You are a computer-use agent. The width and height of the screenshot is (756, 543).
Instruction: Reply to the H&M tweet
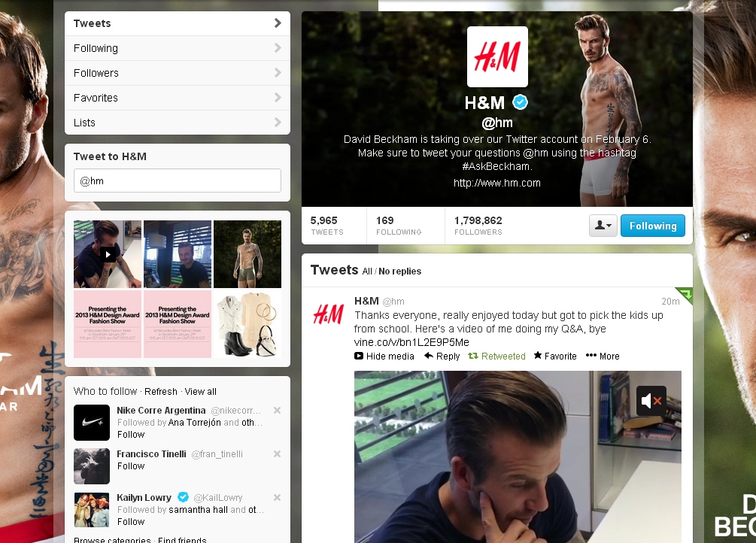click(x=442, y=356)
